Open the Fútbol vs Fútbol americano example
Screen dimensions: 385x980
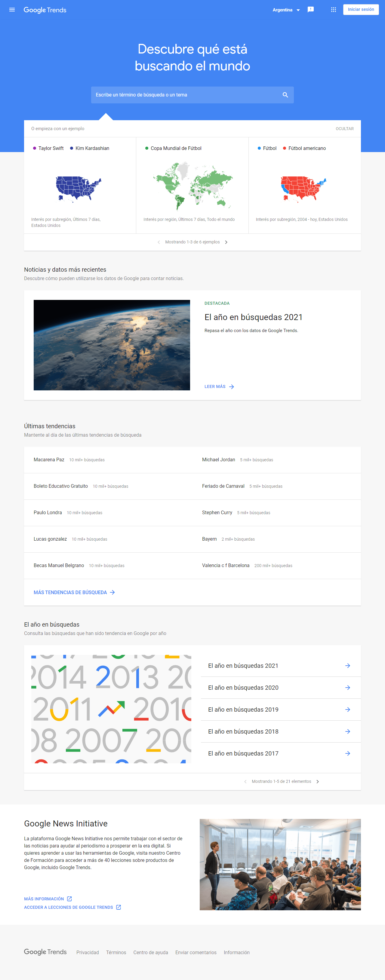pos(305,185)
